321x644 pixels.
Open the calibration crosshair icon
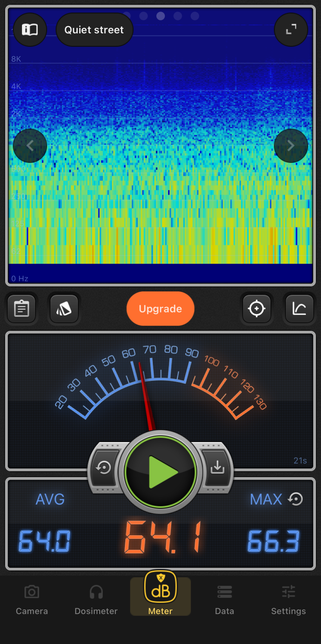(x=256, y=309)
